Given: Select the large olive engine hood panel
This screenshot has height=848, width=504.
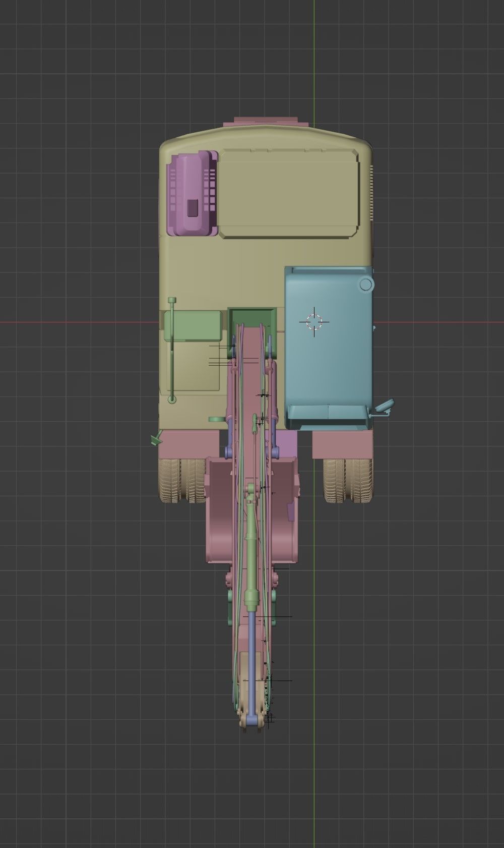Looking at the screenshot, I should click(289, 194).
